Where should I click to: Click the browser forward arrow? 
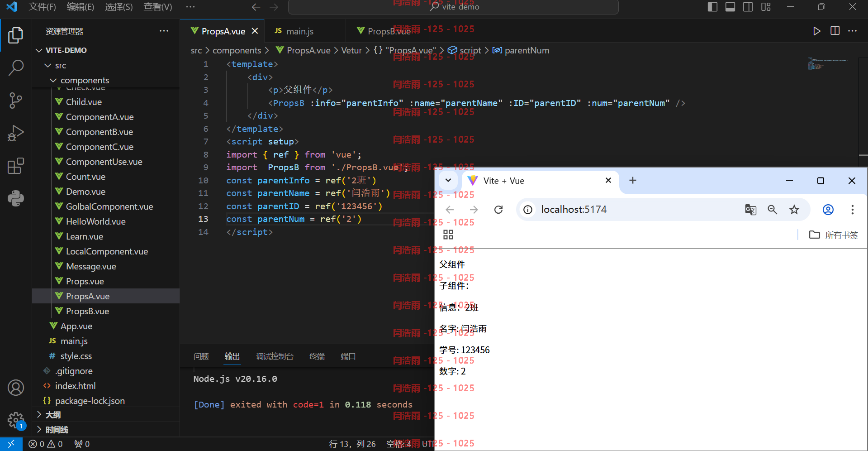click(x=474, y=210)
